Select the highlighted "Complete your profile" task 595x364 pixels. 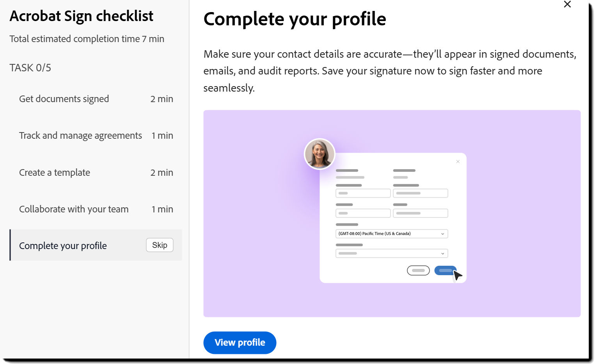tap(63, 246)
